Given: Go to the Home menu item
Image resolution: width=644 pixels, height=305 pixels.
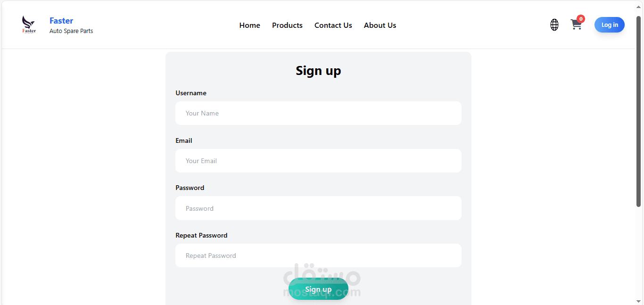Looking at the screenshot, I should tap(250, 25).
